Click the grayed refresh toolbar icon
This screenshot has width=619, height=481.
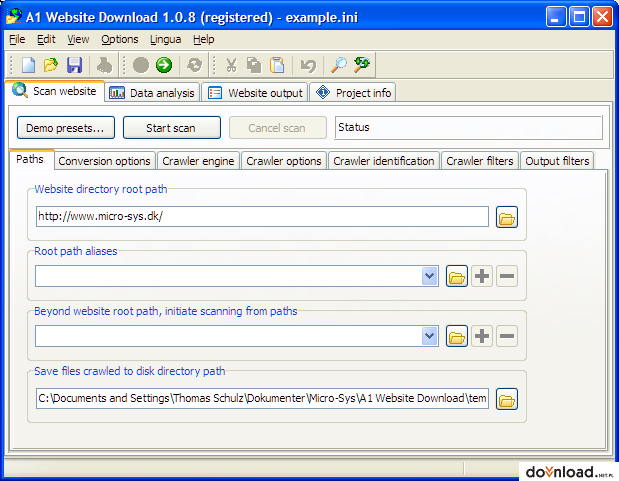click(x=194, y=65)
